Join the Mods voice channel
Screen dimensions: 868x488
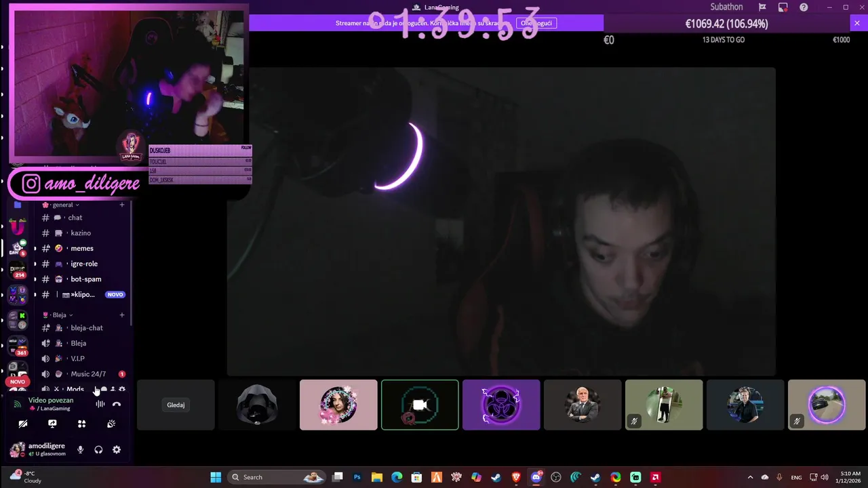coord(75,389)
